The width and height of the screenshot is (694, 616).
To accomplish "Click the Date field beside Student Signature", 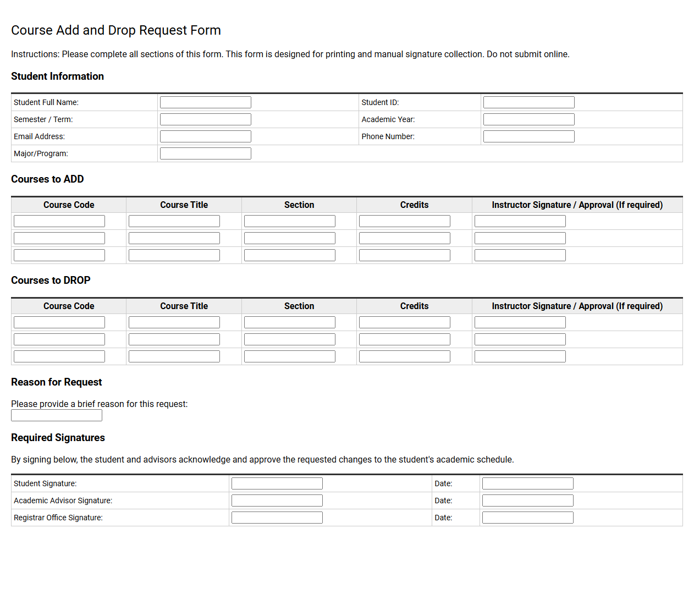I will [x=528, y=483].
